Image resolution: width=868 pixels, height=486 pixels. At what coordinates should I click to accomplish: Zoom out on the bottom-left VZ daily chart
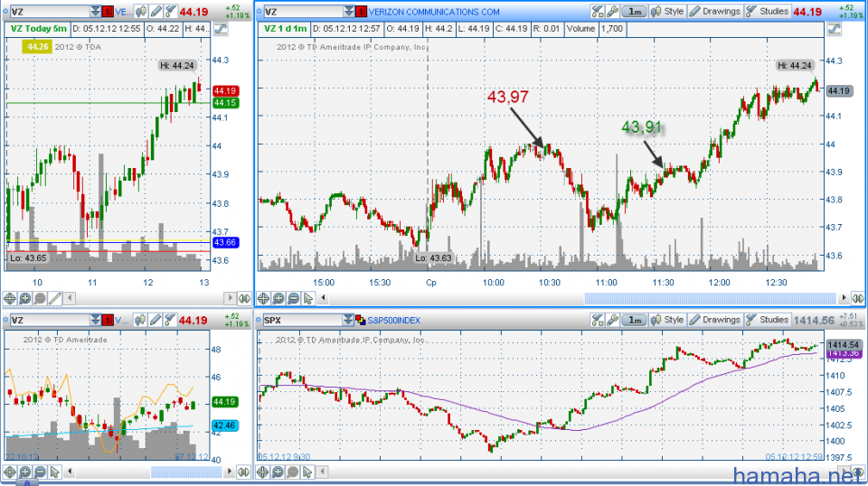tap(40, 472)
